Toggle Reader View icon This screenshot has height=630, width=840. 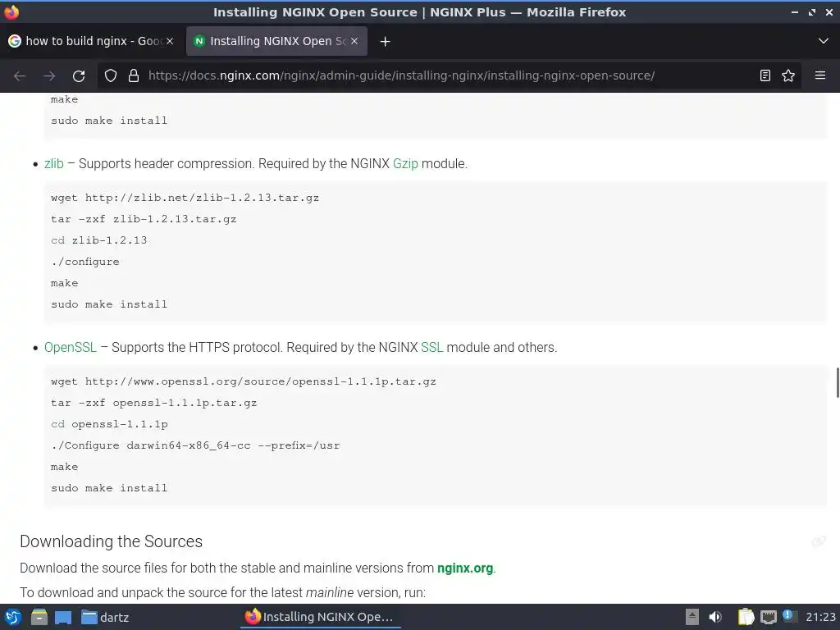point(765,75)
